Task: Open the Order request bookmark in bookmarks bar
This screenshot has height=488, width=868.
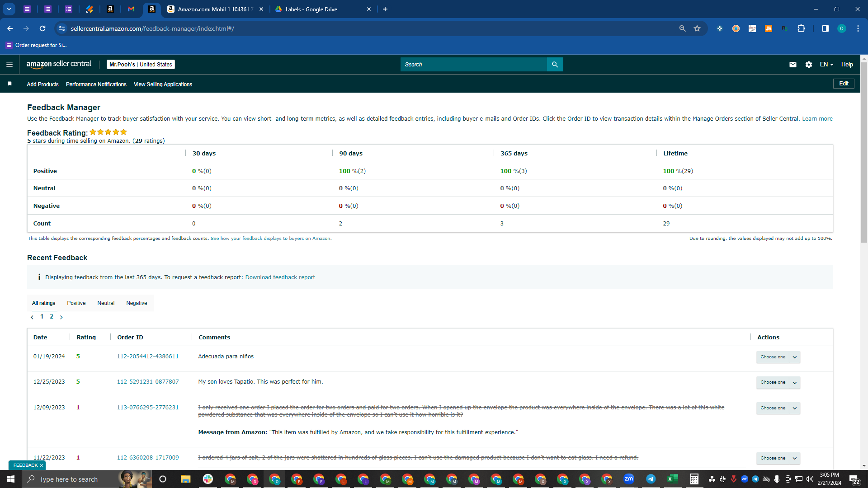Action: [x=36, y=45]
